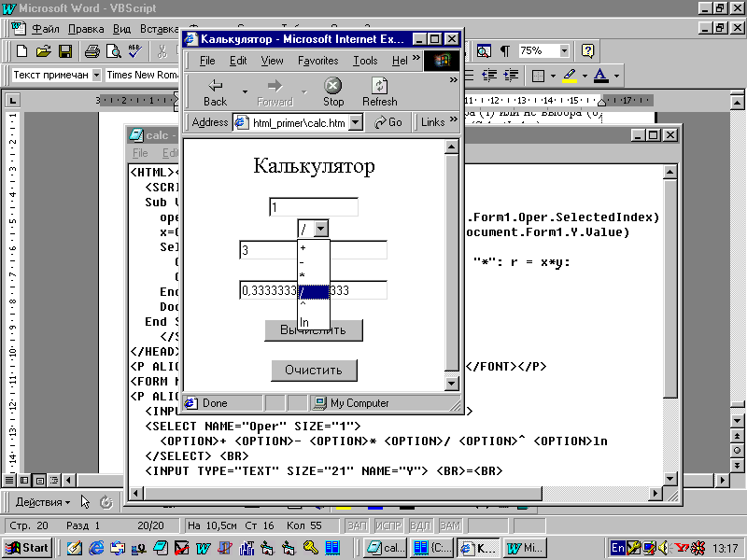
Task: Open the Back history dropdown arrow
Action: pos(245,91)
